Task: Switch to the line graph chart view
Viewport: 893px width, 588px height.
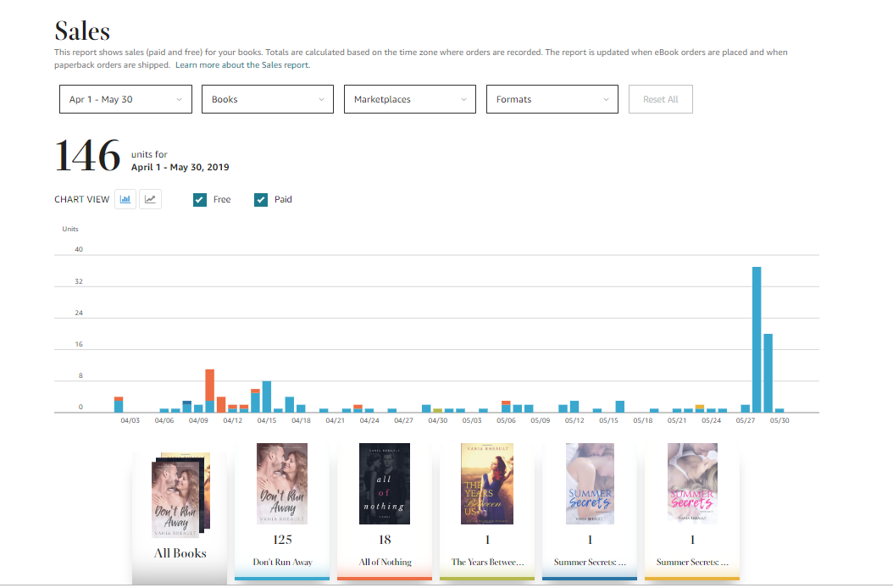Action: pyautogui.click(x=150, y=198)
